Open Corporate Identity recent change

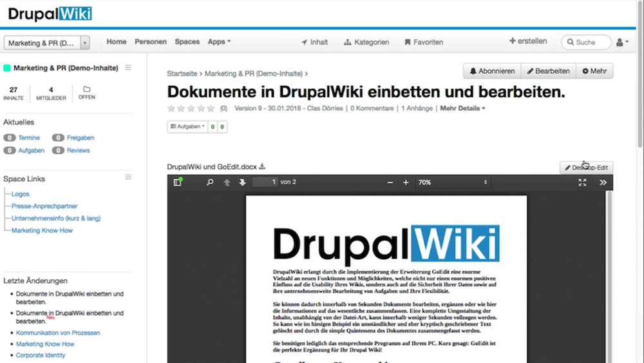pos(40,355)
